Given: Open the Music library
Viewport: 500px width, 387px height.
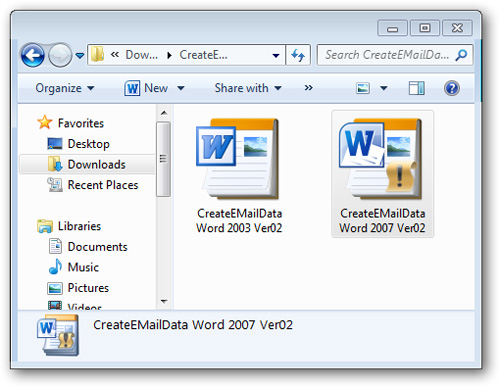Looking at the screenshot, I should 83,267.
